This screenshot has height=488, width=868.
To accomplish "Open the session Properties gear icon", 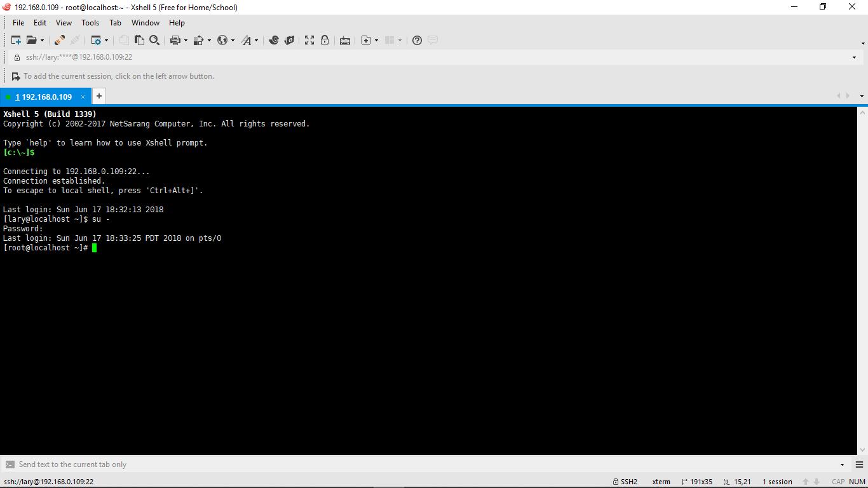I will coord(96,40).
